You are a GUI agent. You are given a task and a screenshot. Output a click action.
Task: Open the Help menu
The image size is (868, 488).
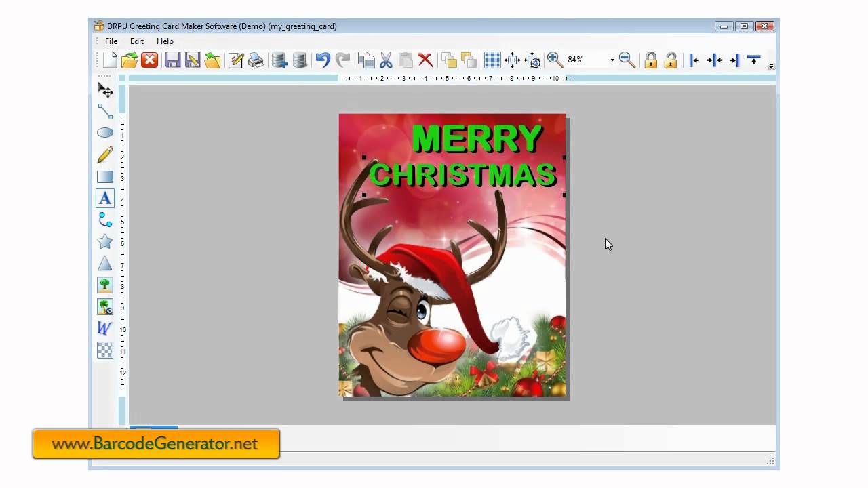click(165, 41)
